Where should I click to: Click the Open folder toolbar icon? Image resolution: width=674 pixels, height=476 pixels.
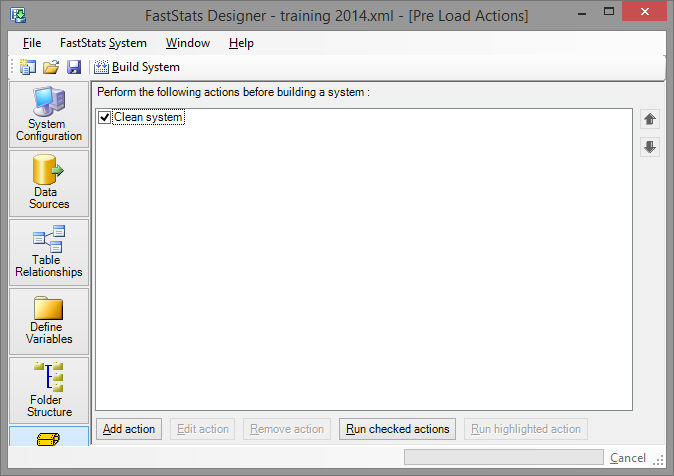(51, 67)
